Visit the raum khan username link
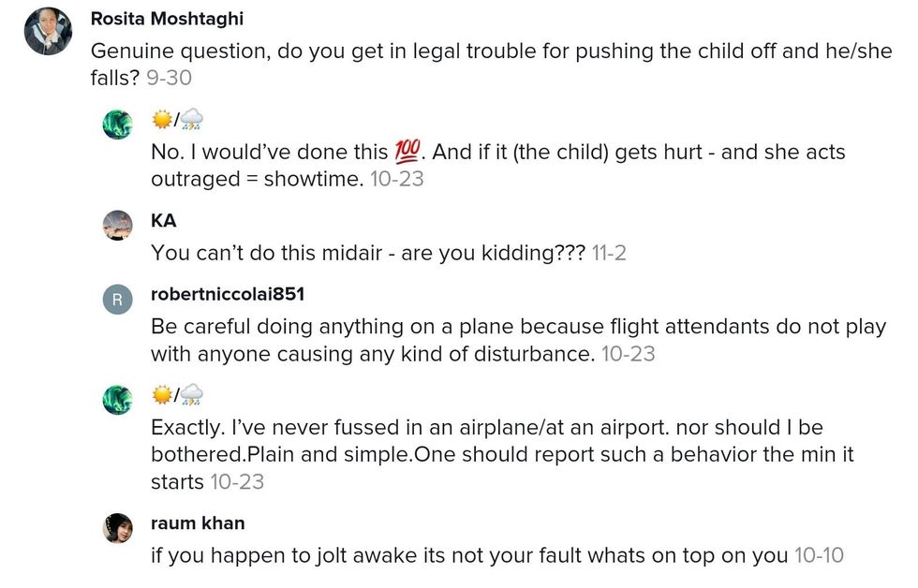 click(x=197, y=523)
